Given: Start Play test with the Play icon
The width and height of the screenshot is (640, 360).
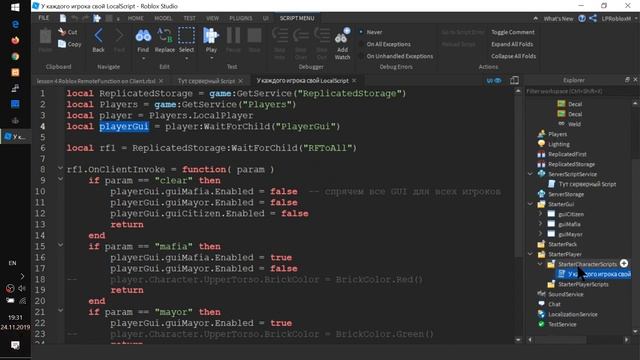Looking at the screenshot, I should coord(211,36).
